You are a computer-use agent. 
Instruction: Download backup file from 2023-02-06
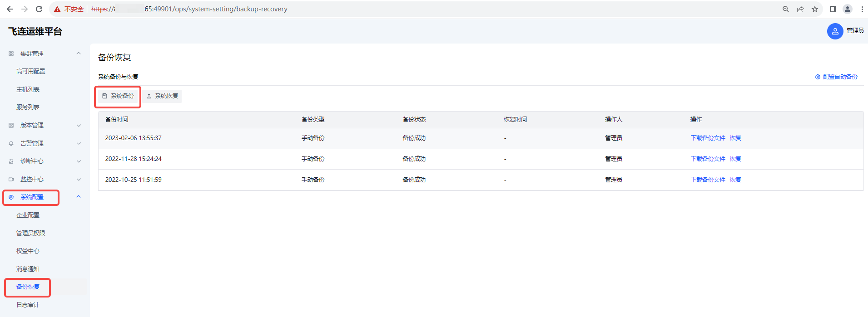point(708,138)
